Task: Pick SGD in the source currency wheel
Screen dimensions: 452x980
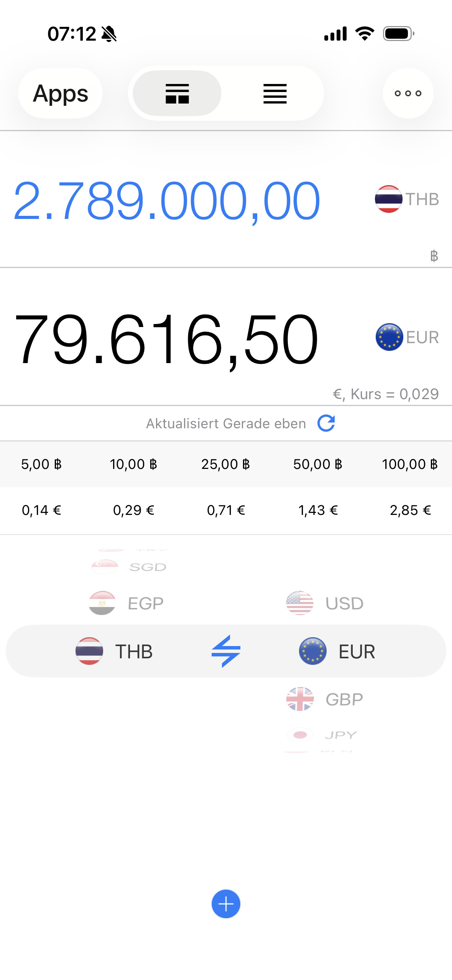Action: point(129,567)
